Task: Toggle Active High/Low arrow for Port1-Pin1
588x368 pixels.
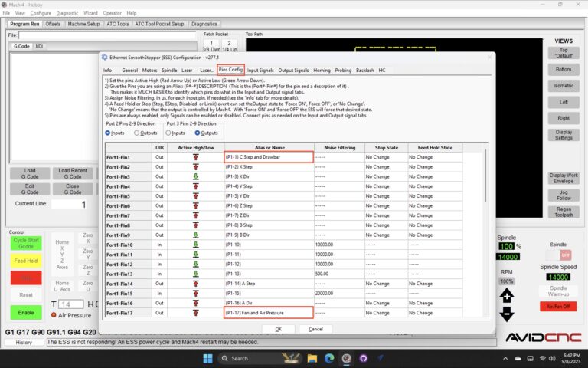Action: point(196,157)
